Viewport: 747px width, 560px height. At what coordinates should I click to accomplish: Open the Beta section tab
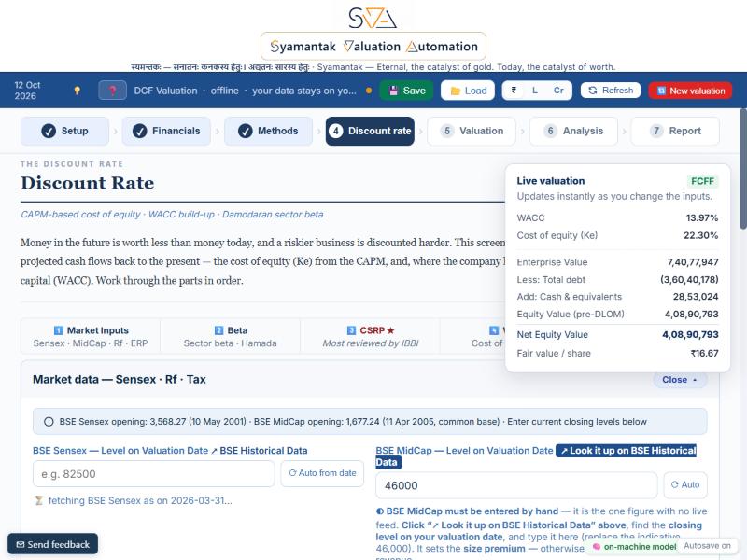point(230,337)
